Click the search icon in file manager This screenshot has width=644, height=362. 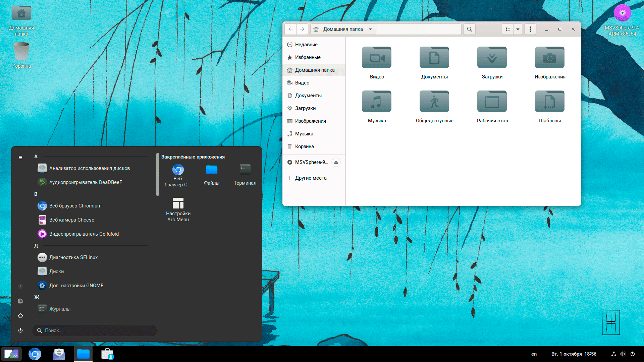click(x=469, y=29)
